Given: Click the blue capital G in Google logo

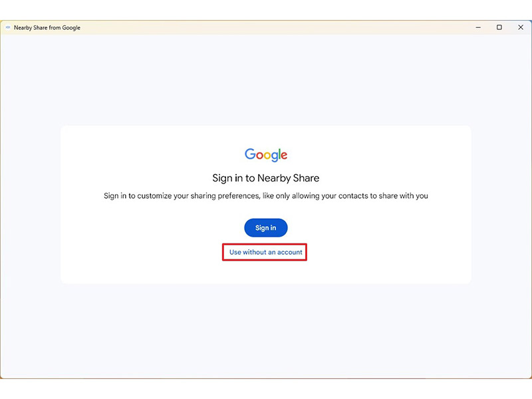Looking at the screenshot, I should [250, 154].
